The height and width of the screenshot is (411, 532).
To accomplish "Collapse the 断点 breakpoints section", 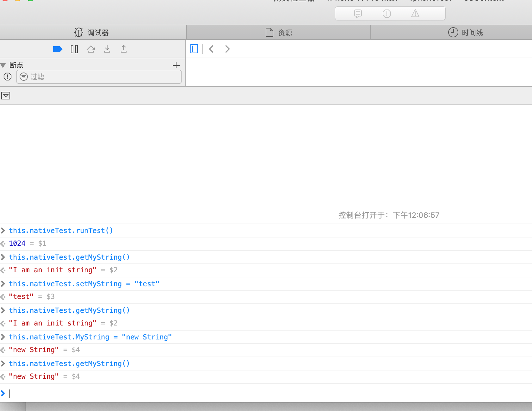I will [3, 65].
